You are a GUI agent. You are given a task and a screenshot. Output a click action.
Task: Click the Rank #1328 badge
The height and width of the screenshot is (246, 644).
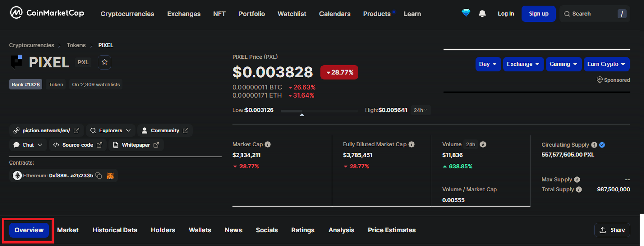(26, 85)
